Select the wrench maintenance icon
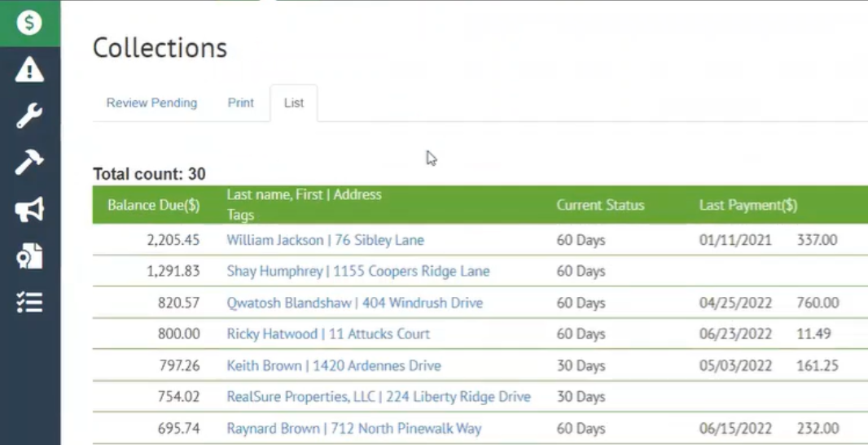This screenshot has width=868, height=445. (x=29, y=116)
